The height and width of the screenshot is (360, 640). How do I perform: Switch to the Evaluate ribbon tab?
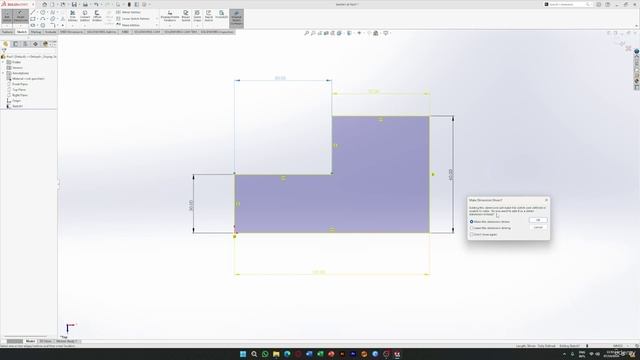tap(51, 32)
